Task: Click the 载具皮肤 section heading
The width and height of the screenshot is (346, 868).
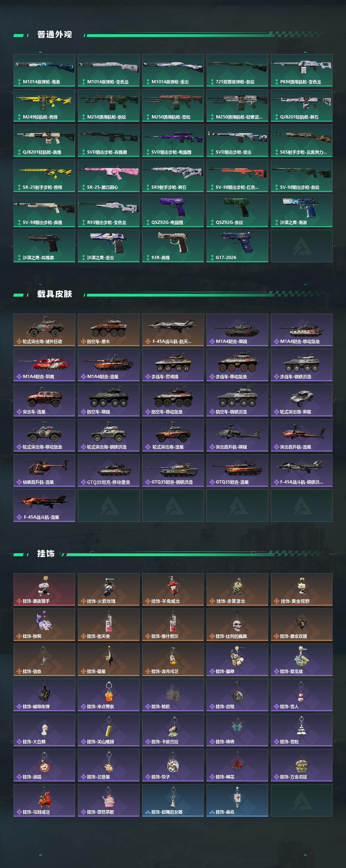Action: click(x=55, y=294)
